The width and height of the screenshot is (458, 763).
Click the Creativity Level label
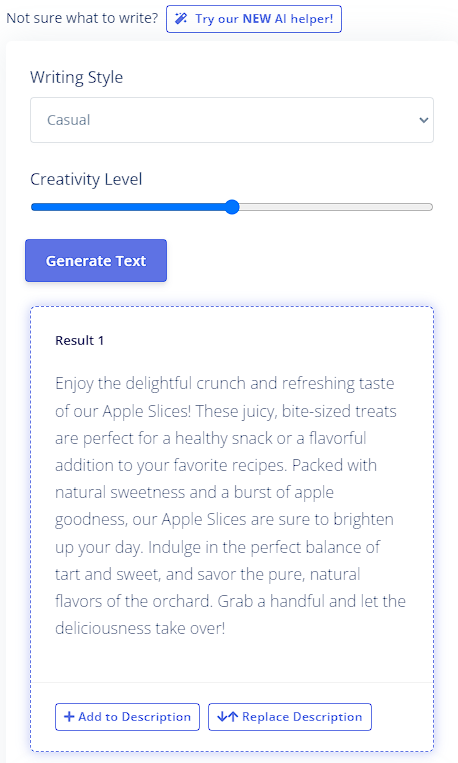click(x=86, y=179)
